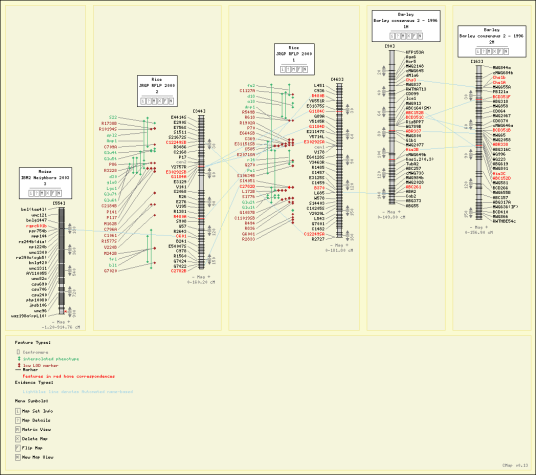Click the Rice JRGP RFLP 2000 map 2 title
Image resolution: width=536 pixels, height=475 pixels.
coord(157,85)
